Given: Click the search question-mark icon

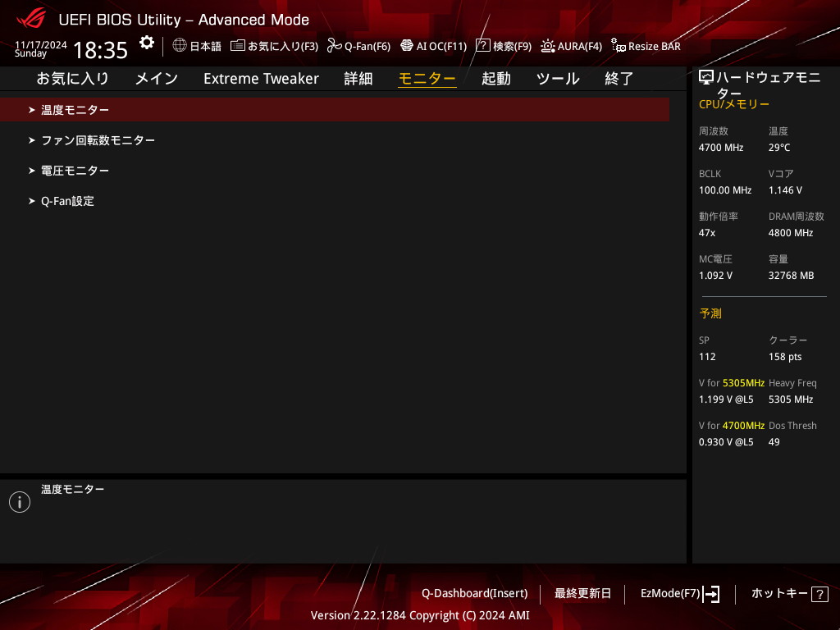Looking at the screenshot, I should [482, 45].
